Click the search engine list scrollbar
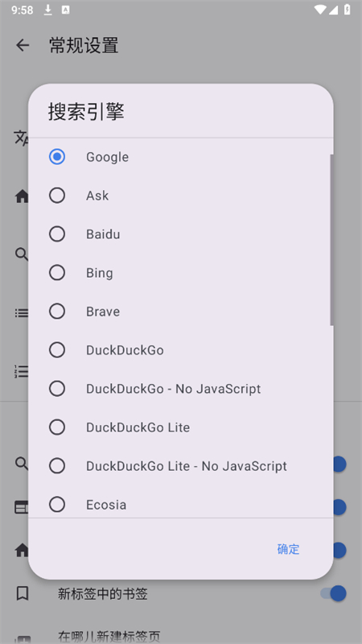362x644 pixels. pos(331,240)
